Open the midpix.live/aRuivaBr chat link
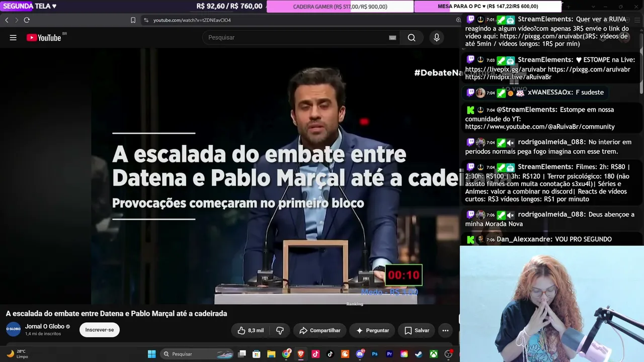 tap(508, 77)
